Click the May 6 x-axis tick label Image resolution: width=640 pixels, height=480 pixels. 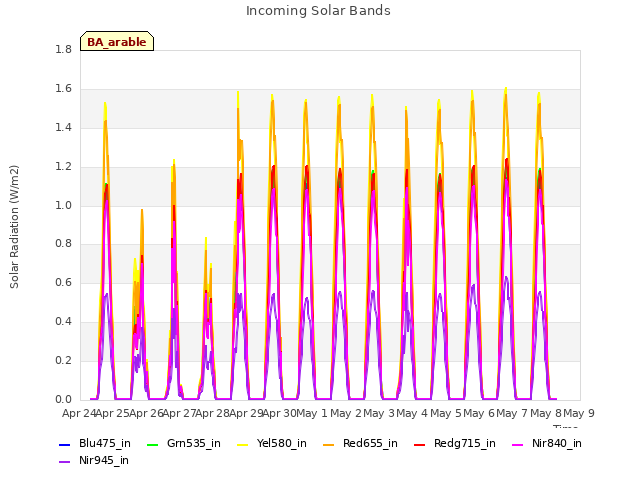(479, 413)
